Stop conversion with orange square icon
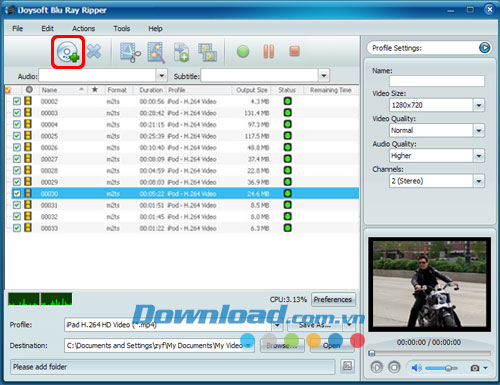The width and height of the screenshot is (500, 385). (x=294, y=51)
